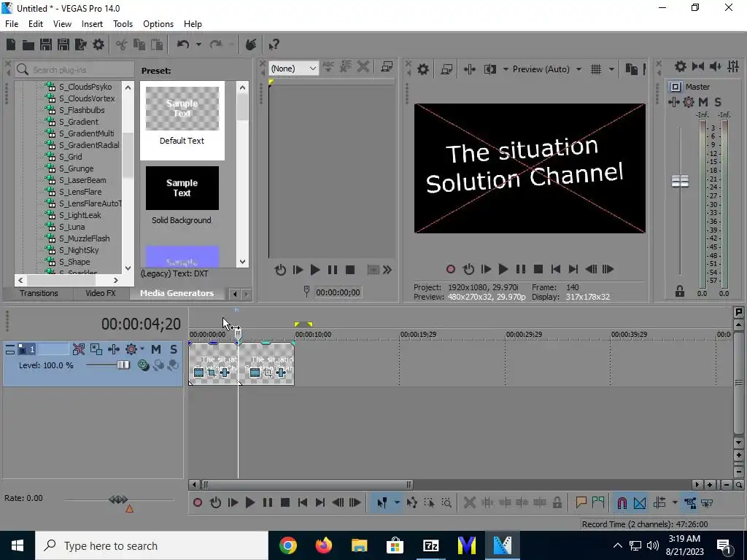747x560 pixels.
Task: Toggle Automatic Crossfades button
Action: click(639, 503)
